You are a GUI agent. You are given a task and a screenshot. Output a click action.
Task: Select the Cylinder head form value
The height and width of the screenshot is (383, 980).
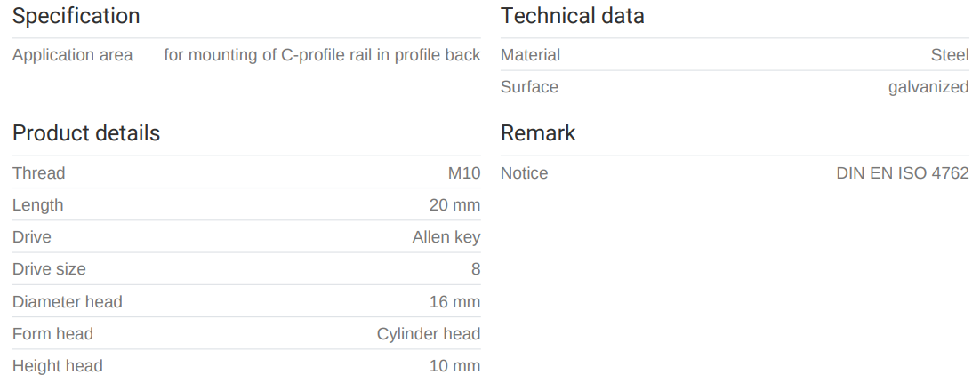[x=429, y=334]
